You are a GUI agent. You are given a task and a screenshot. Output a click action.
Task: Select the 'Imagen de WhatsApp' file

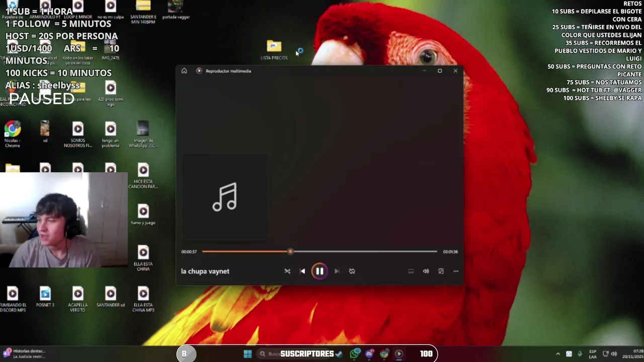[143, 135]
